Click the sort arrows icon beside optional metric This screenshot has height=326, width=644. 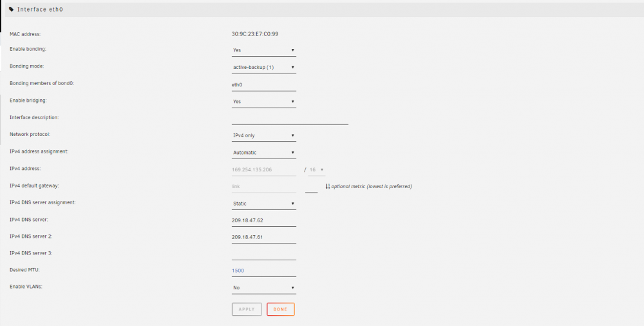tap(328, 186)
